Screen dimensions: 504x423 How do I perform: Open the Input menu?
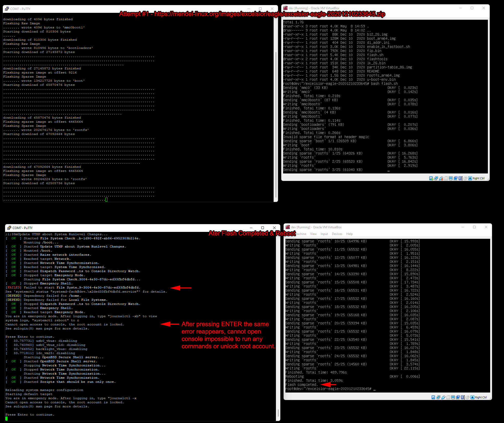pyautogui.click(x=324, y=234)
